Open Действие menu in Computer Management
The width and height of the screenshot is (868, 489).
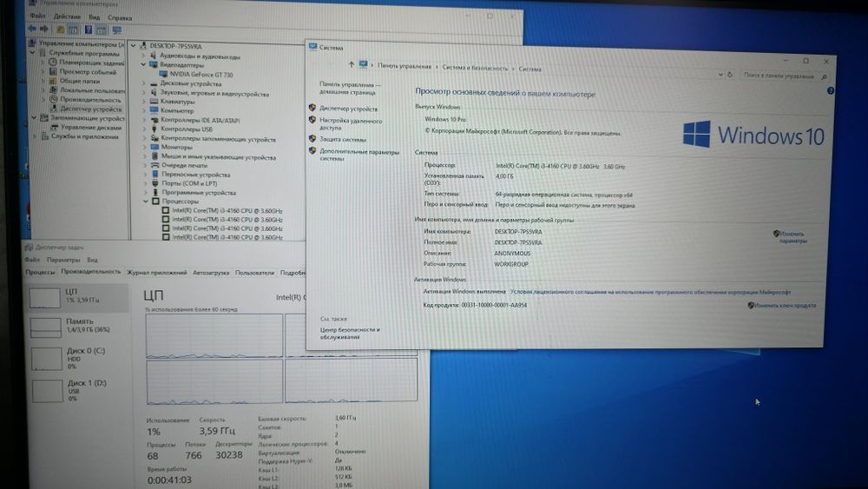pyautogui.click(x=67, y=17)
